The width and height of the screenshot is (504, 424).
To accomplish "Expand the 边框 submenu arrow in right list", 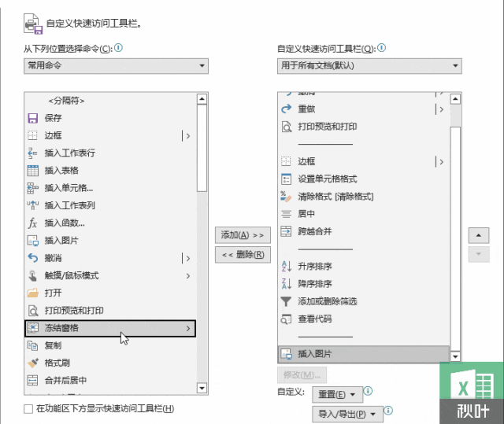I will click(442, 162).
